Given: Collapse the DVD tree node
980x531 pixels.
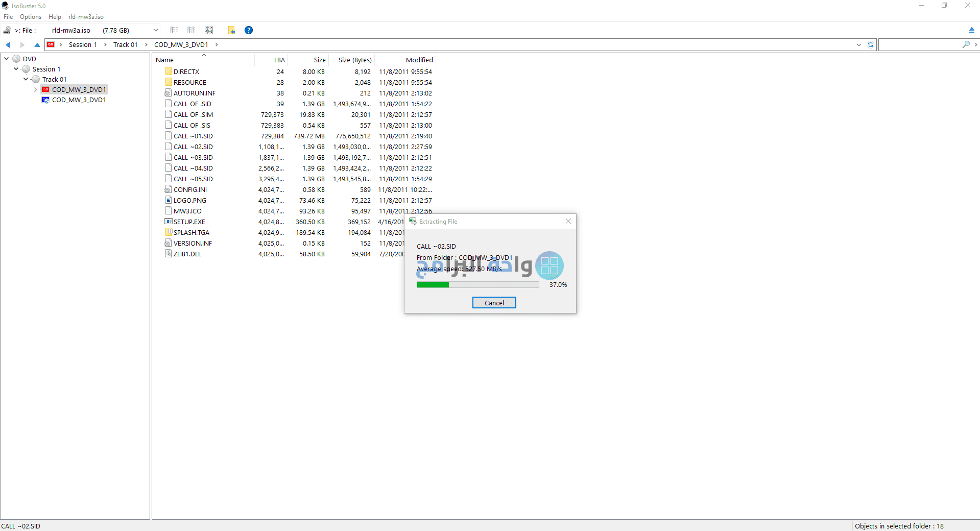Looking at the screenshot, I should coord(6,59).
